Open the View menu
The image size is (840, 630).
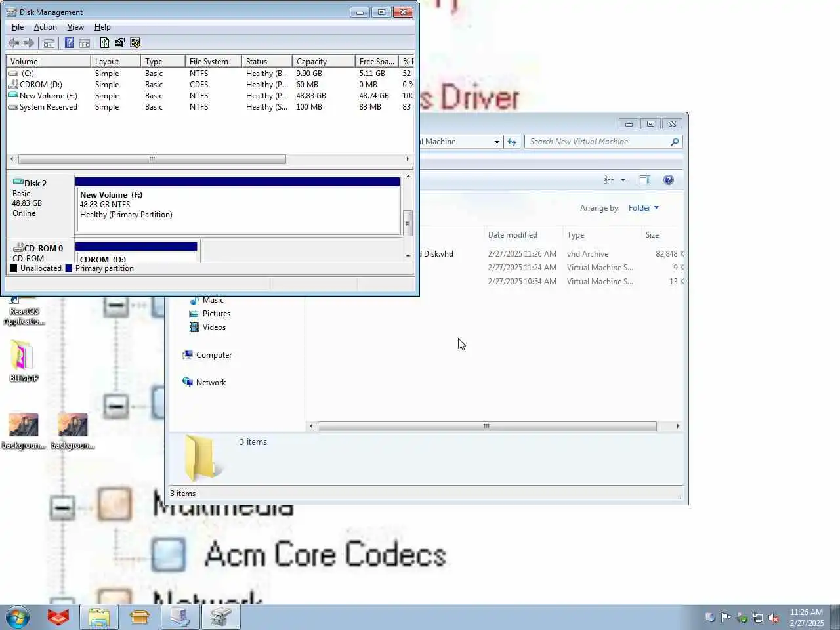pyautogui.click(x=75, y=27)
